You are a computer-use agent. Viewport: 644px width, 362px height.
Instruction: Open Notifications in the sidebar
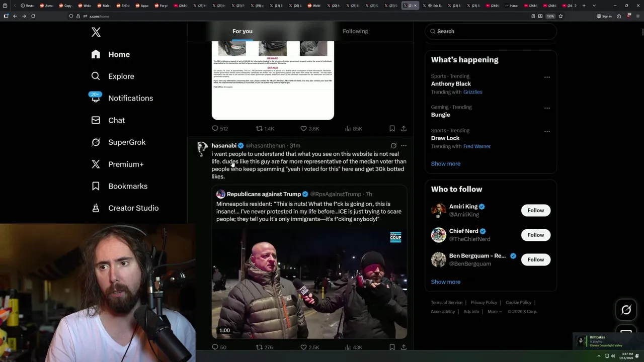point(122,98)
